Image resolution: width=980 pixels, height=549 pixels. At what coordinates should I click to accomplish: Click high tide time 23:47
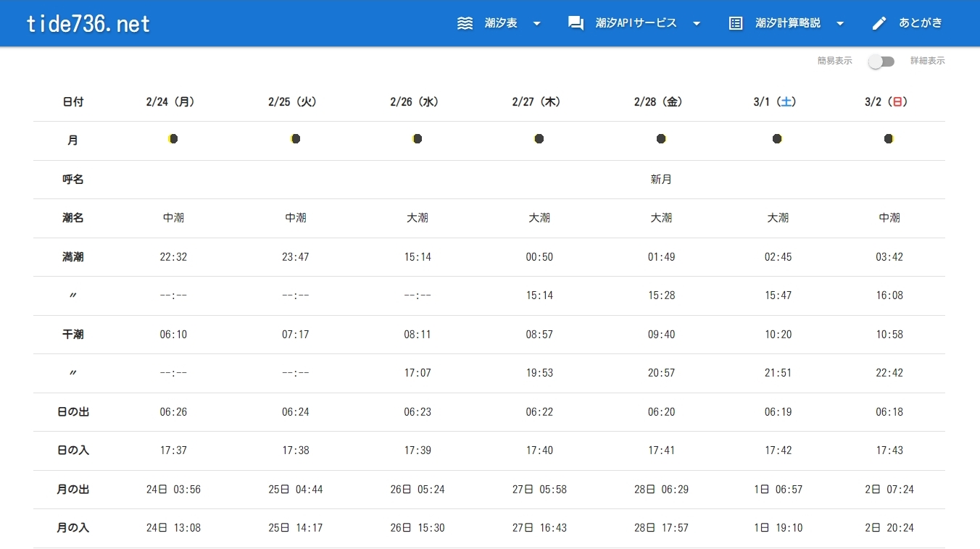coord(295,257)
